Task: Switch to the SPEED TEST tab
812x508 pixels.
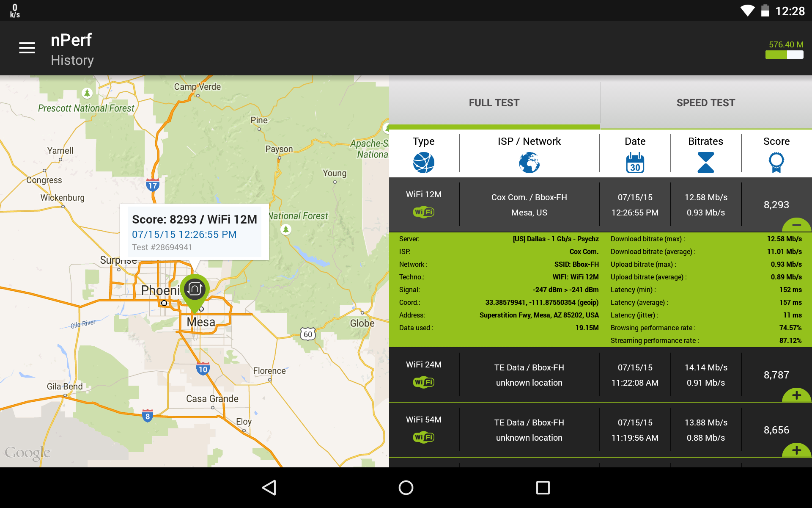Action: tap(705, 103)
